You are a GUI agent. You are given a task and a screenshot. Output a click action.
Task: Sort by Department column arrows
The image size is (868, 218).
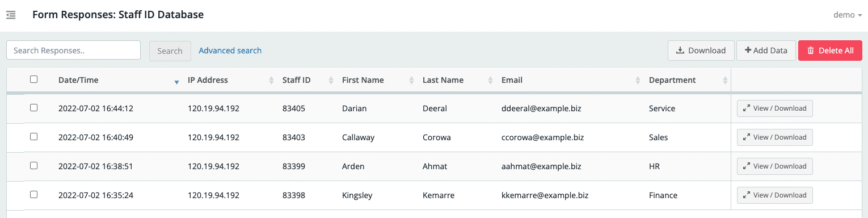725,81
